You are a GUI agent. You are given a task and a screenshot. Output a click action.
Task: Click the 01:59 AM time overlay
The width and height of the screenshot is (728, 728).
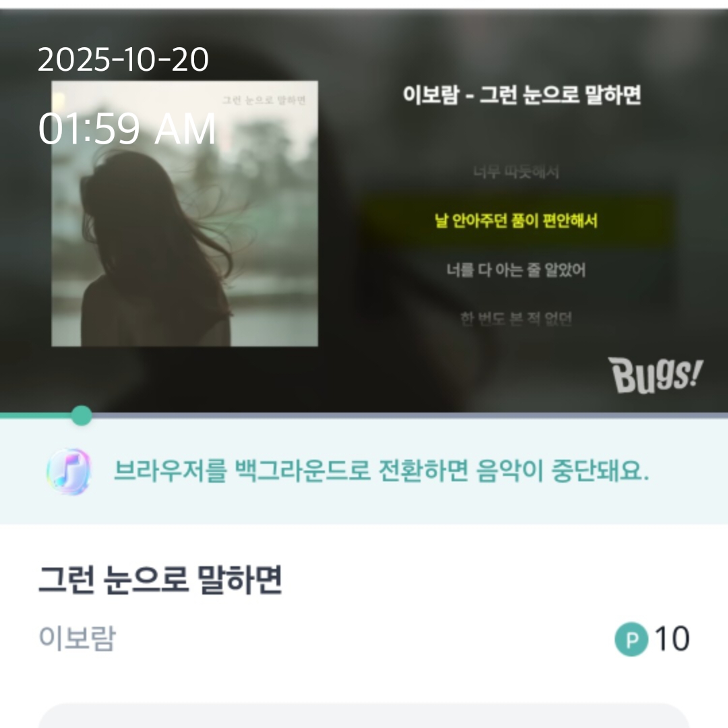[127, 129]
